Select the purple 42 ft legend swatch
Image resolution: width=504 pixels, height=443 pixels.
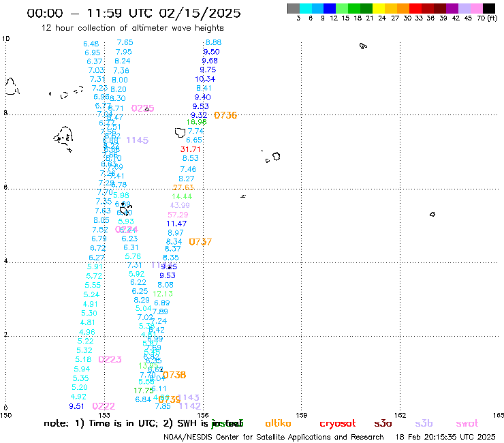[452, 8]
